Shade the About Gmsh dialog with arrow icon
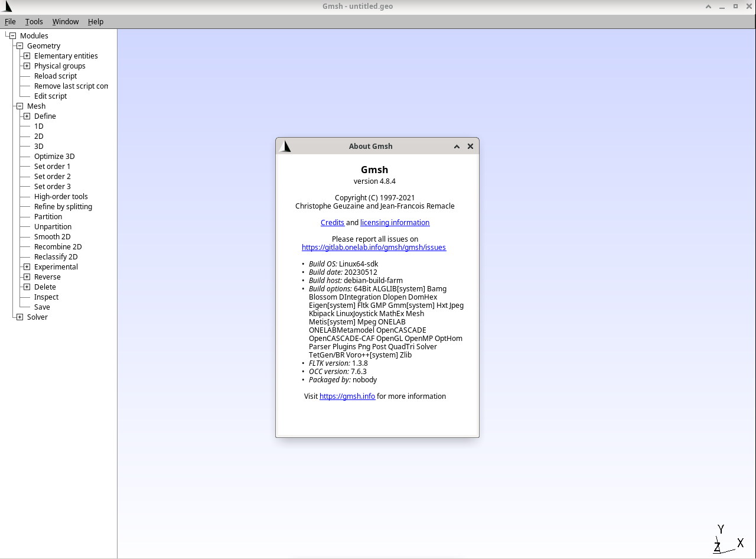The width and height of the screenshot is (756, 559). [x=457, y=147]
